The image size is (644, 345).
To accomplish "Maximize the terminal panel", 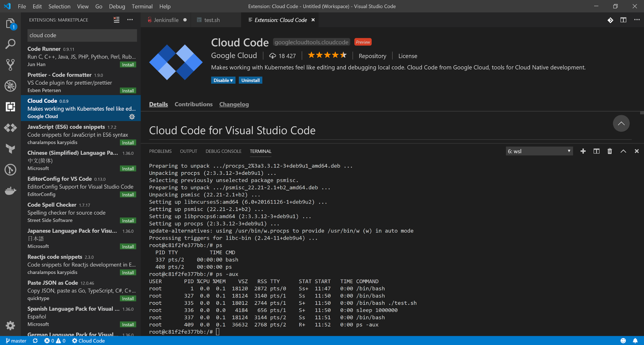I will pos(623,151).
